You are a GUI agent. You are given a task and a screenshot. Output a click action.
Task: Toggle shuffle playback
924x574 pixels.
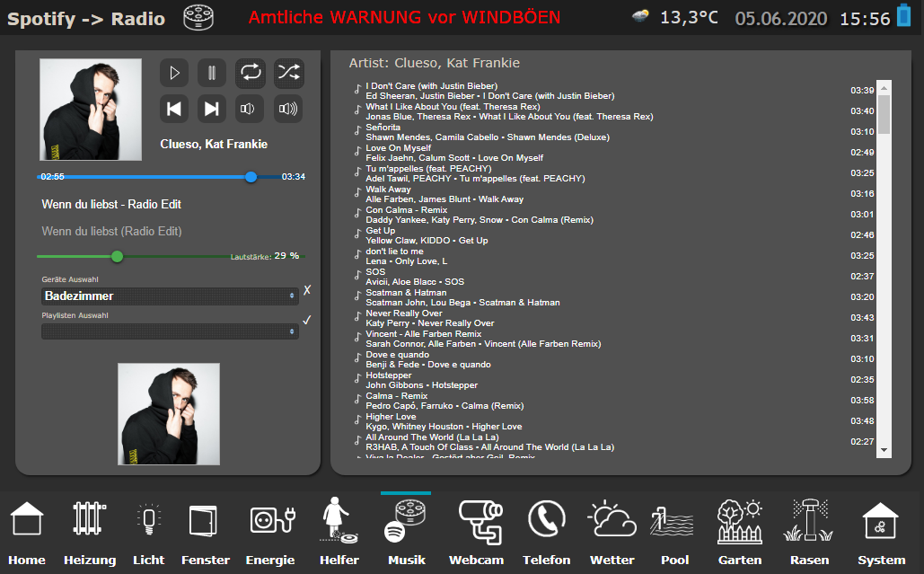287,73
